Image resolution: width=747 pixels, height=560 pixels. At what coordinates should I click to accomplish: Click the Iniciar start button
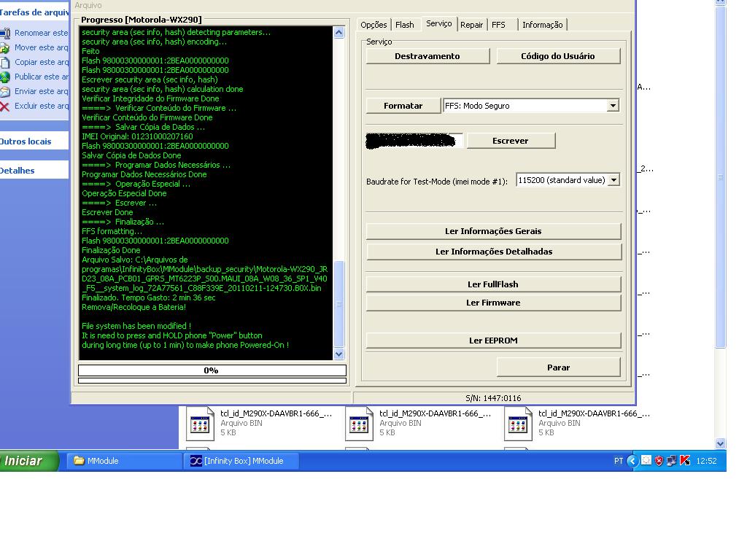click(x=28, y=461)
